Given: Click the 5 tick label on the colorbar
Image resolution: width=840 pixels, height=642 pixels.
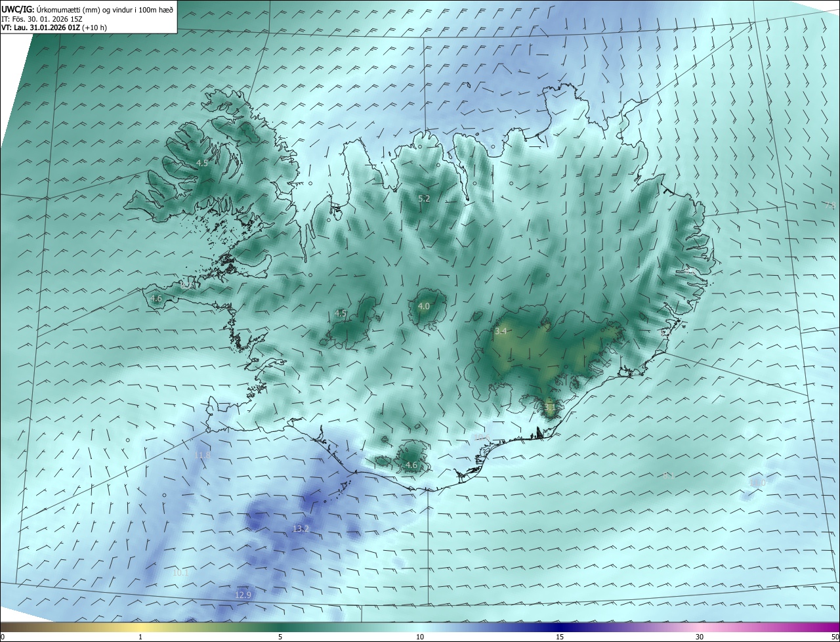Looking at the screenshot, I should [x=280, y=637].
